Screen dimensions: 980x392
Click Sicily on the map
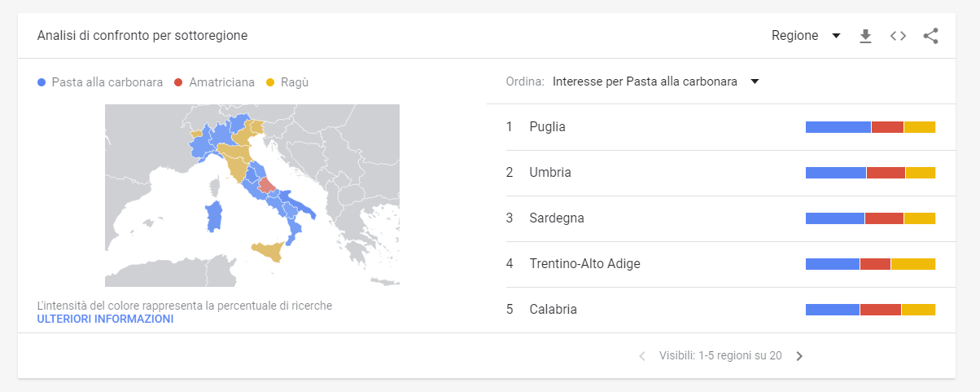(x=270, y=251)
